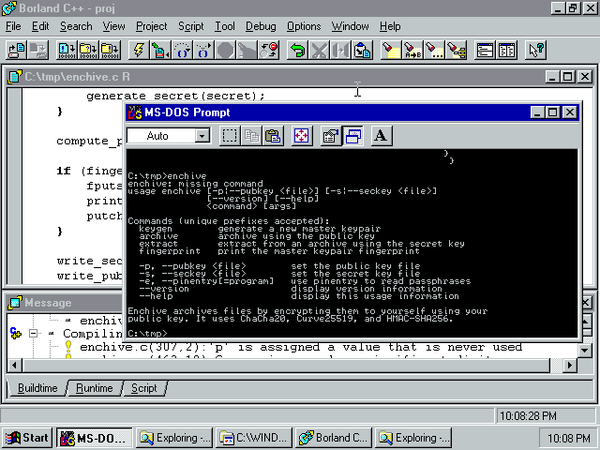This screenshot has width=600, height=450.
Task: Click the green Undo arrow icon
Action: pyautogui.click(x=298, y=50)
